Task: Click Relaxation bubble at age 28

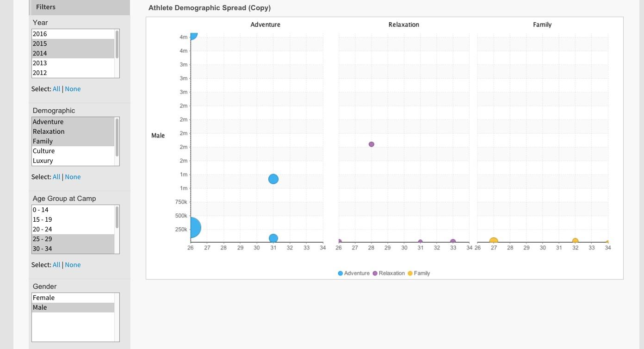Action: 372,144
